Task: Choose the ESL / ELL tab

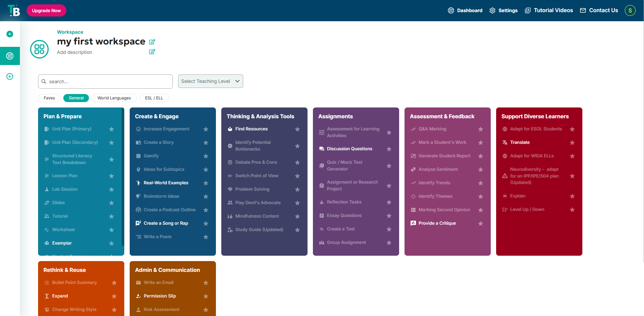Action: click(154, 98)
